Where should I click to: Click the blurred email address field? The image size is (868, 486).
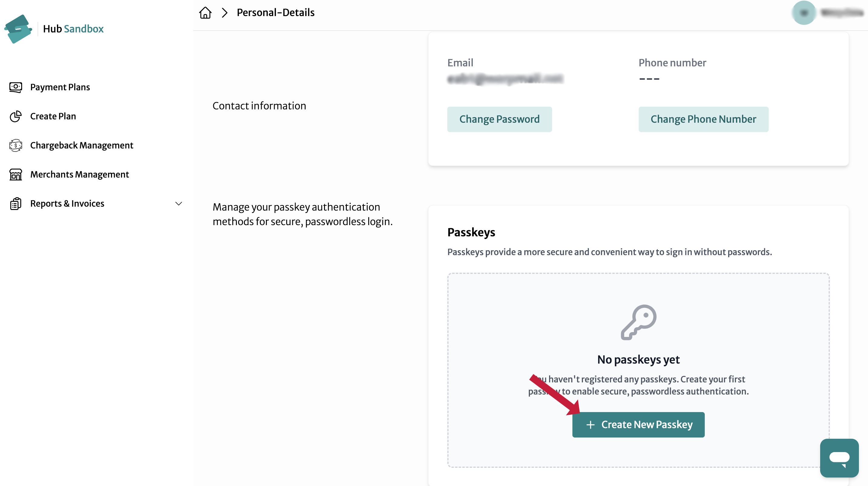(506, 79)
